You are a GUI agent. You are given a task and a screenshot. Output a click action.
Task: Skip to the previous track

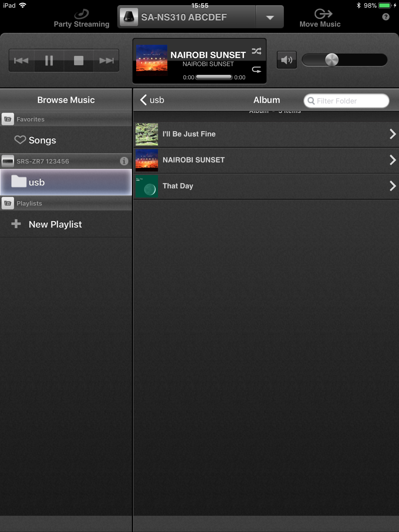click(21, 60)
